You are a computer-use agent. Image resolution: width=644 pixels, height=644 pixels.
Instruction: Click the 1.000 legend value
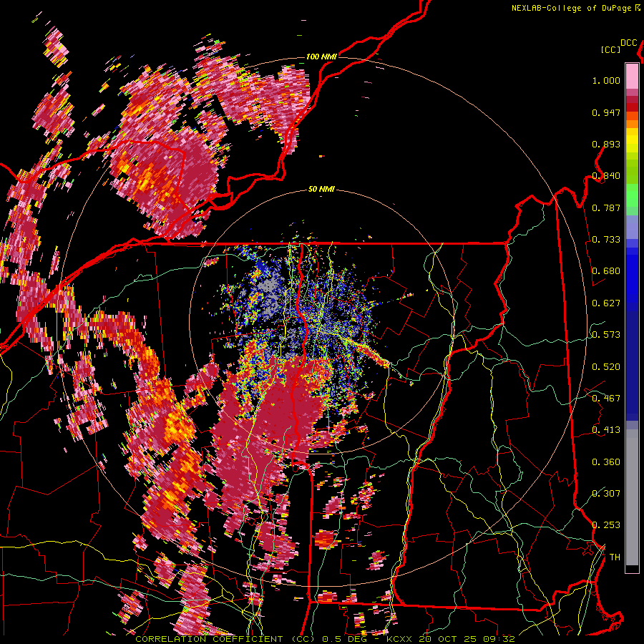pyautogui.click(x=606, y=80)
